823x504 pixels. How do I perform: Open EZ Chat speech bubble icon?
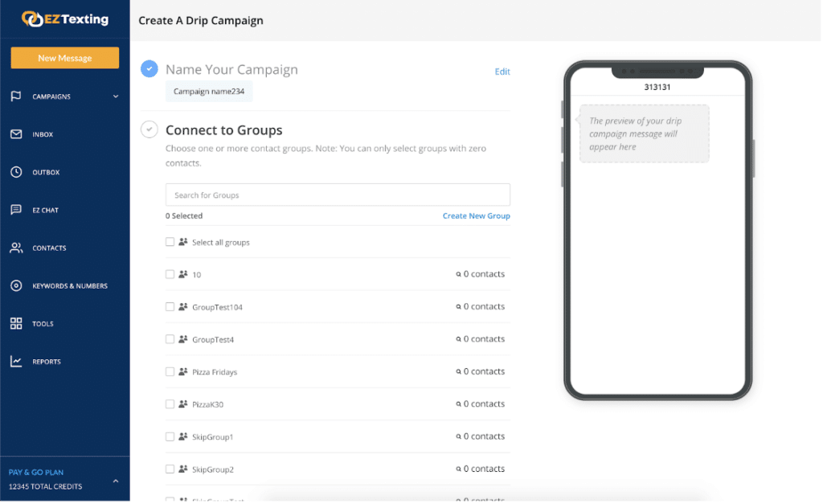[16, 210]
